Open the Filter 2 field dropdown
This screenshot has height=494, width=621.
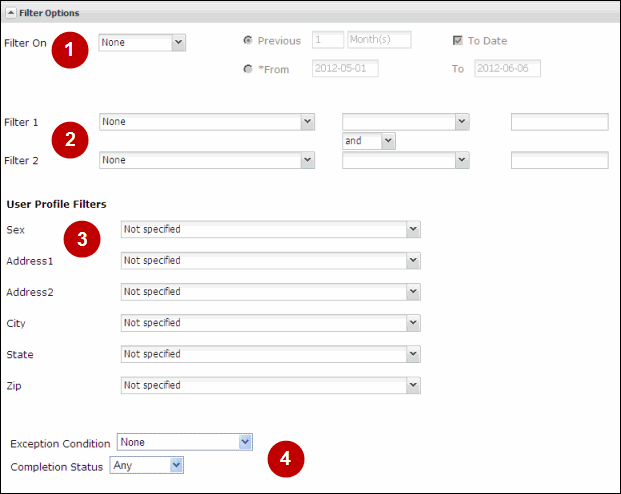tap(207, 160)
